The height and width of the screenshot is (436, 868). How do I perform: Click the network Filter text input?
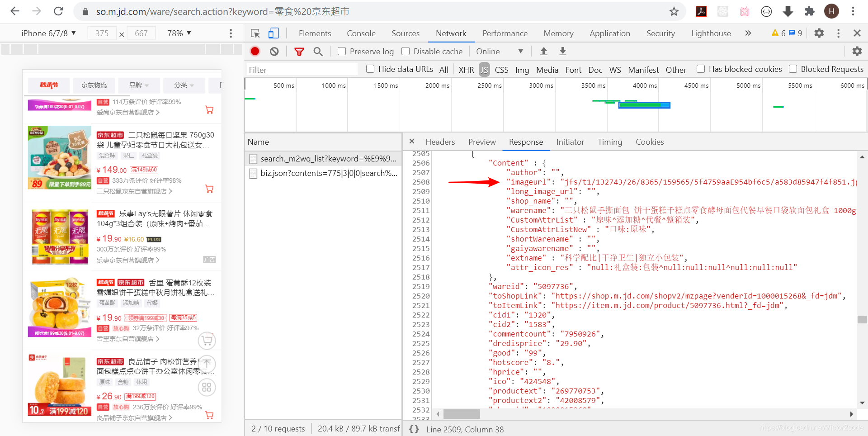click(x=301, y=70)
